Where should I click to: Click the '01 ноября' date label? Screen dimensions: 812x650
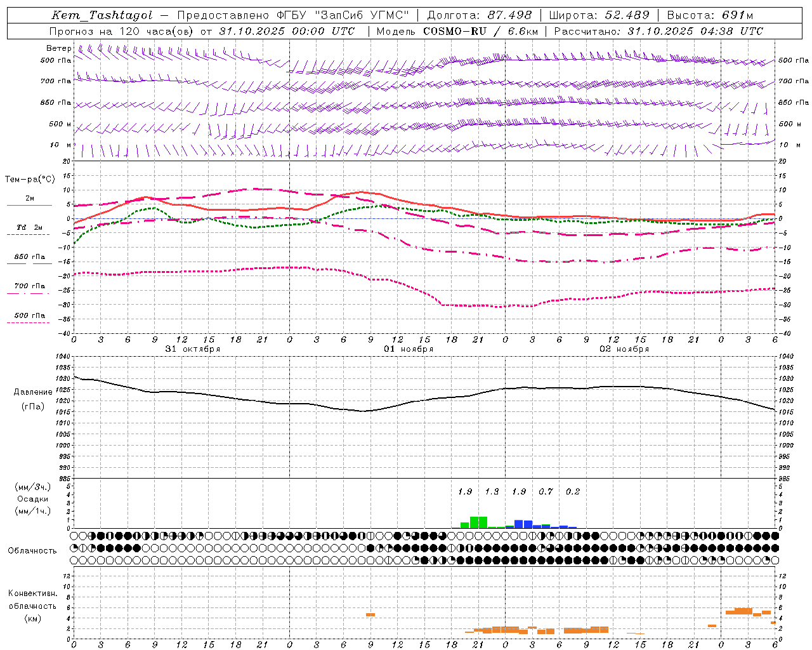[x=409, y=349]
